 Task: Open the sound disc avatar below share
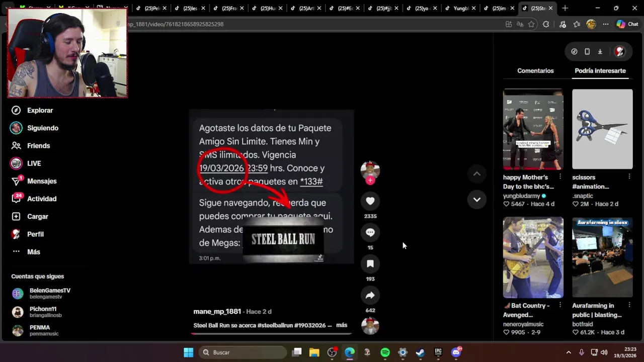point(370,326)
